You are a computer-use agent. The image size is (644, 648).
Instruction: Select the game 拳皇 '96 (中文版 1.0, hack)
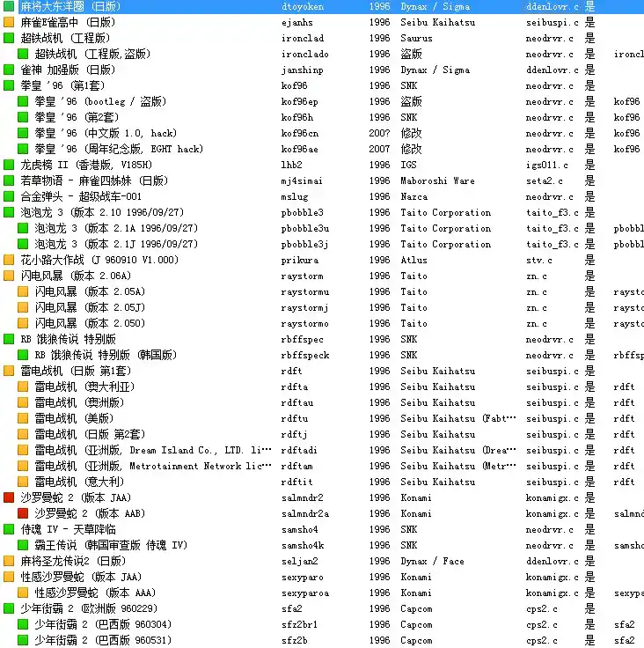105,134
